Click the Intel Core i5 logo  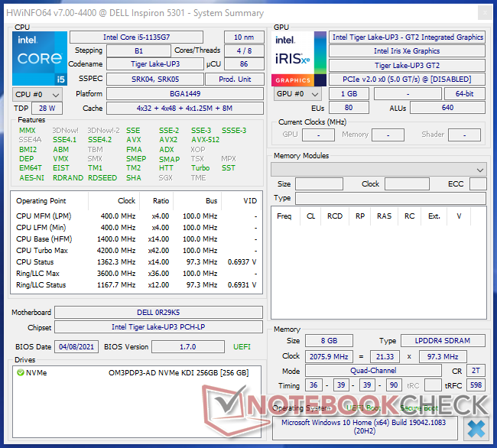(x=40, y=58)
